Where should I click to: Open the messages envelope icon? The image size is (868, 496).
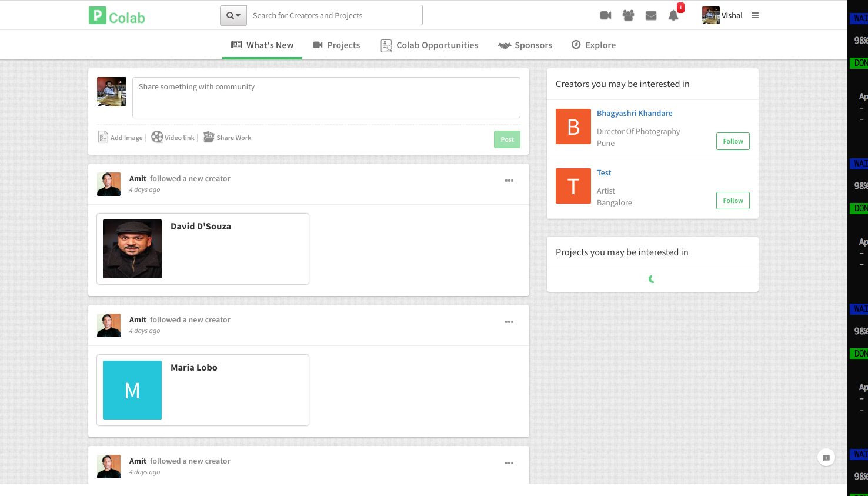pos(651,15)
